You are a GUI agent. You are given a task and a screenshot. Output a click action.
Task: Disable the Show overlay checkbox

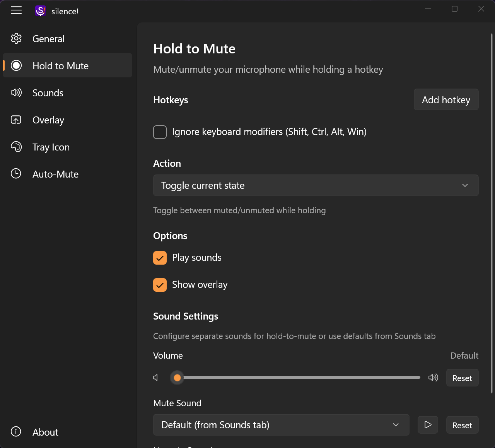coord(160,285)
